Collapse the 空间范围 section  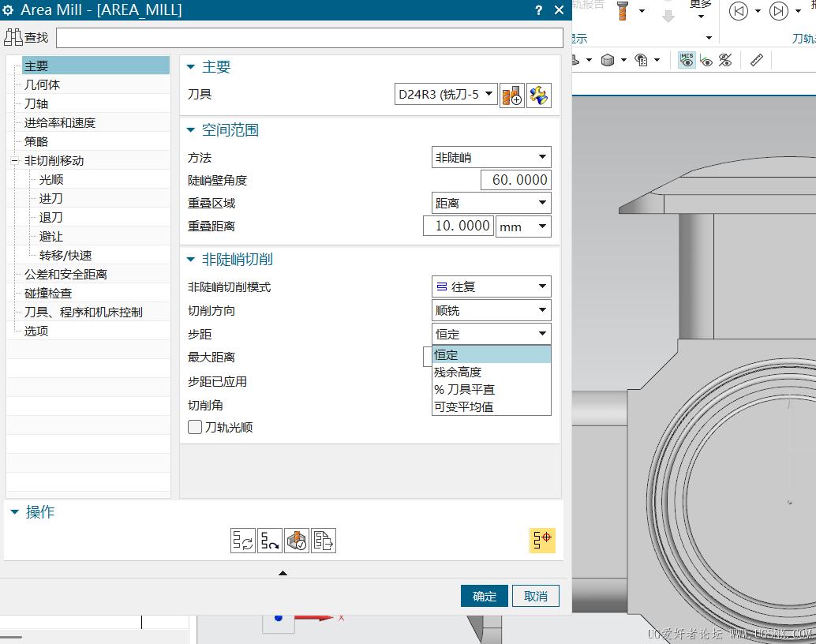[x=191, y=130]
